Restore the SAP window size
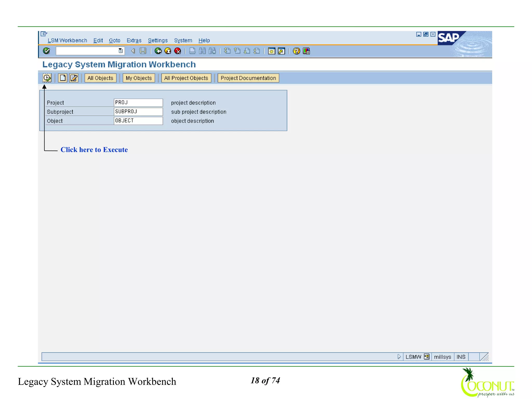This screenshot has width=532, height=399. pyautogui.click(x=426, y=34)
